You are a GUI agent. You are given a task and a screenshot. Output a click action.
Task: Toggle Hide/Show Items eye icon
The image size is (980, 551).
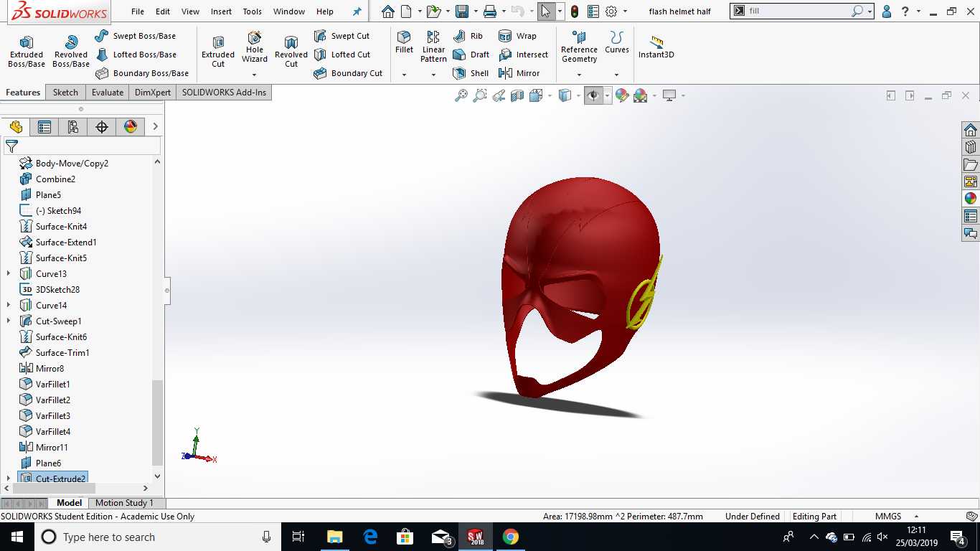(x=593, y=95)
